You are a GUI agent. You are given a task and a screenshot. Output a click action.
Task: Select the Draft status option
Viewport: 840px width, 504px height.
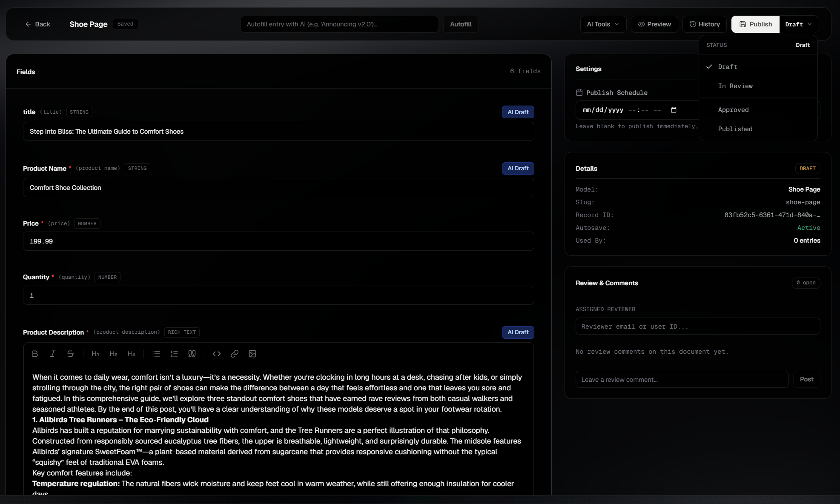(758, 67)
